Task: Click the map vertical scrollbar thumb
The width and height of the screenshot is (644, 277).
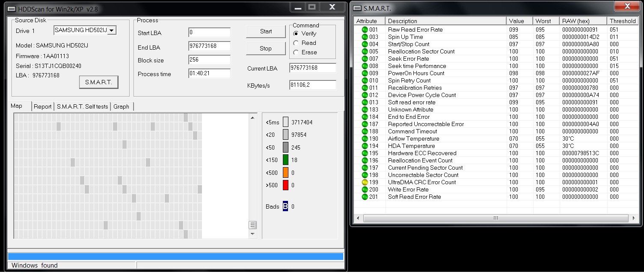Action: click(252, 225)
